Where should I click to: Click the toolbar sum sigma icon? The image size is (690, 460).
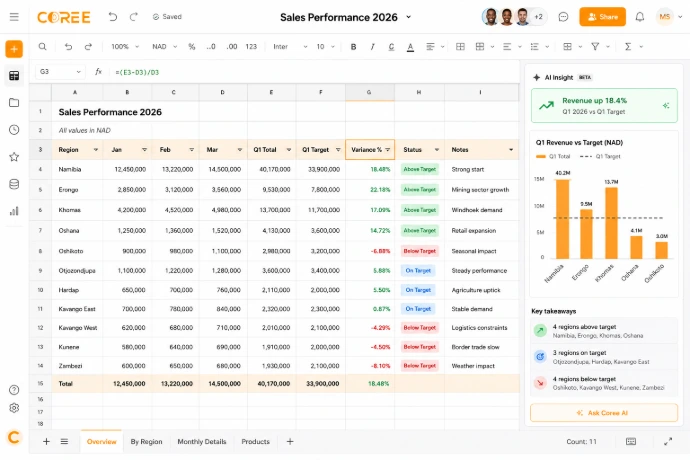(628, 46)
